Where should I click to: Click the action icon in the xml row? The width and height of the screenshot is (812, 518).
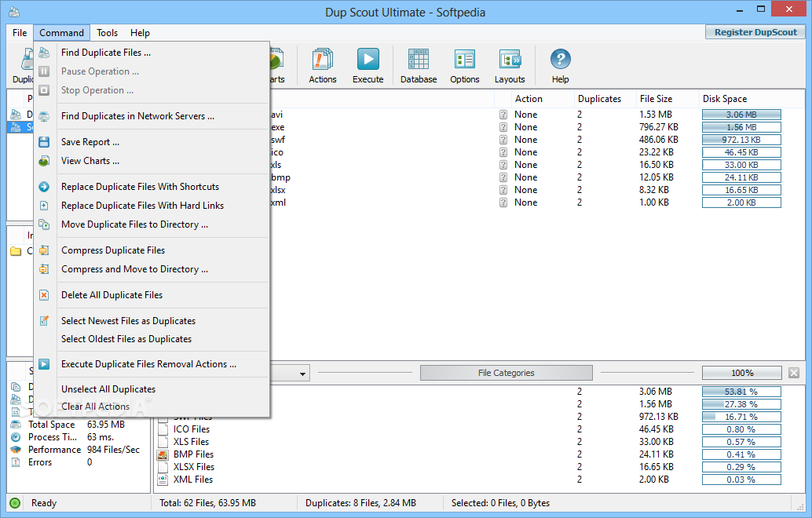coord(503,202)
